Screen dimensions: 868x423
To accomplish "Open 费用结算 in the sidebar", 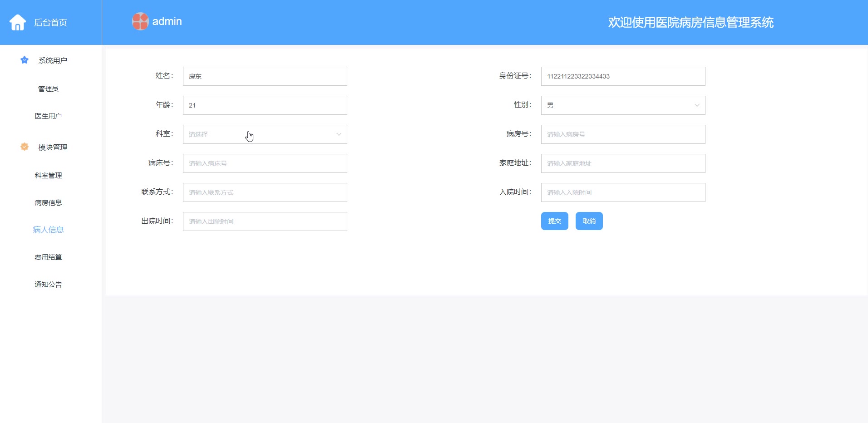I will 48,257.
